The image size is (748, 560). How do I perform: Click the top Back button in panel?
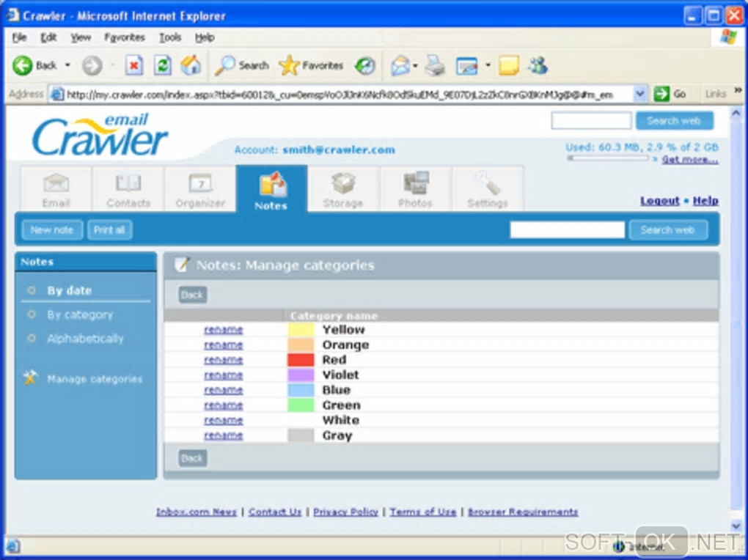tap(192, 295)
